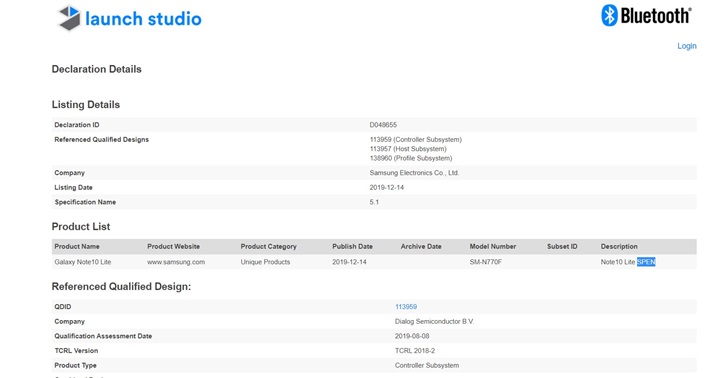Select the Product List heading

(x=81, y=227)
